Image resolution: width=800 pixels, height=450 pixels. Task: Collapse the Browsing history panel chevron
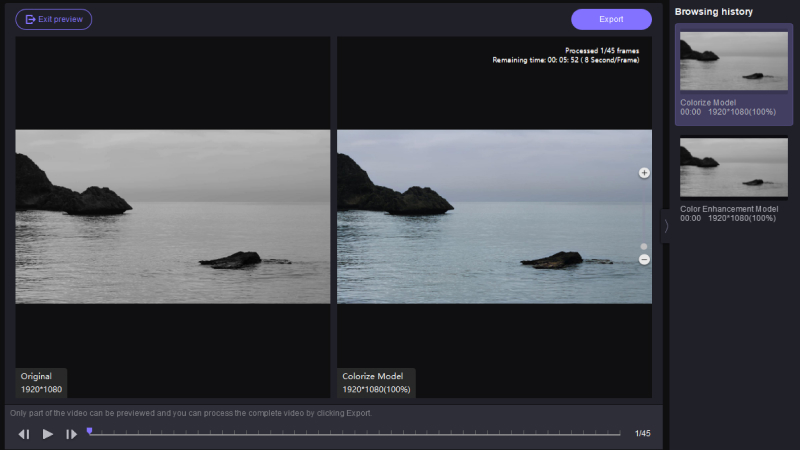pos(666,226)
